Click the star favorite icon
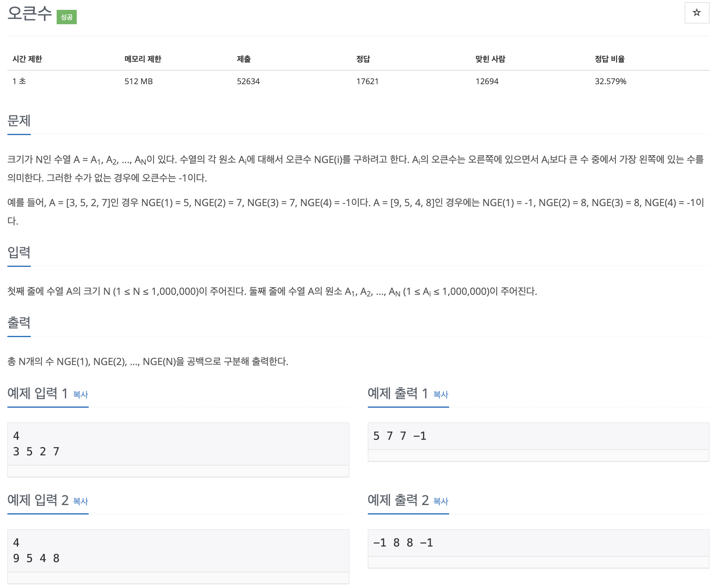Viewport: 716px width, 588px height. 696,13
